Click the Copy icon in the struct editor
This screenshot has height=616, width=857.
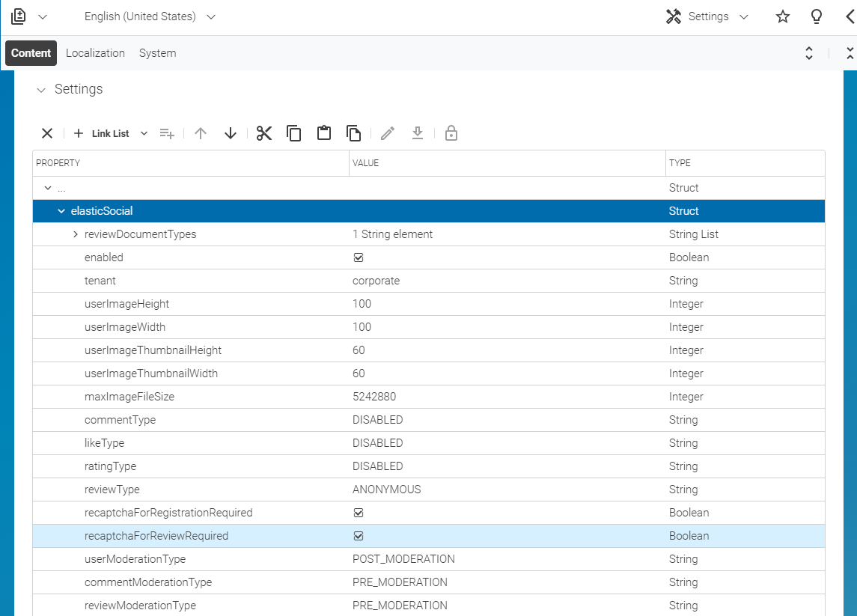pyautogui.click(x=293, y=132)
